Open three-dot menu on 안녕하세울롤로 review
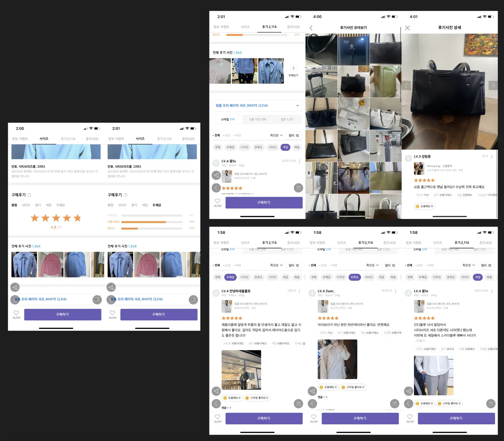This screenshot has height=441, width=504. 299,291
